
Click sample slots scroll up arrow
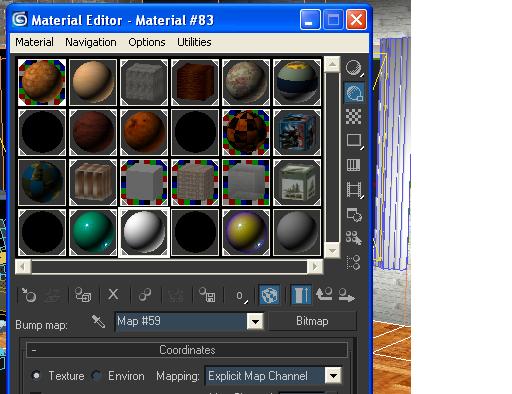click(x=332, y=64)
